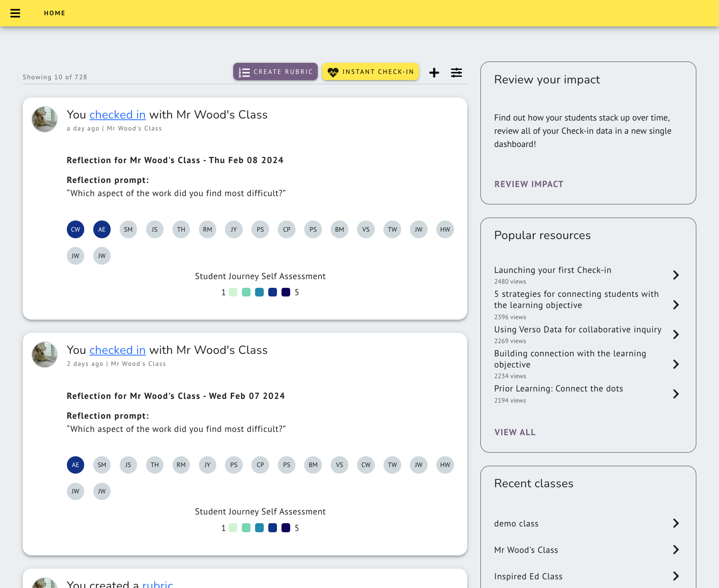719x588 pixels.
Task: Select student TH in Feb 08 reflection
Action: (x=181, y=230)
